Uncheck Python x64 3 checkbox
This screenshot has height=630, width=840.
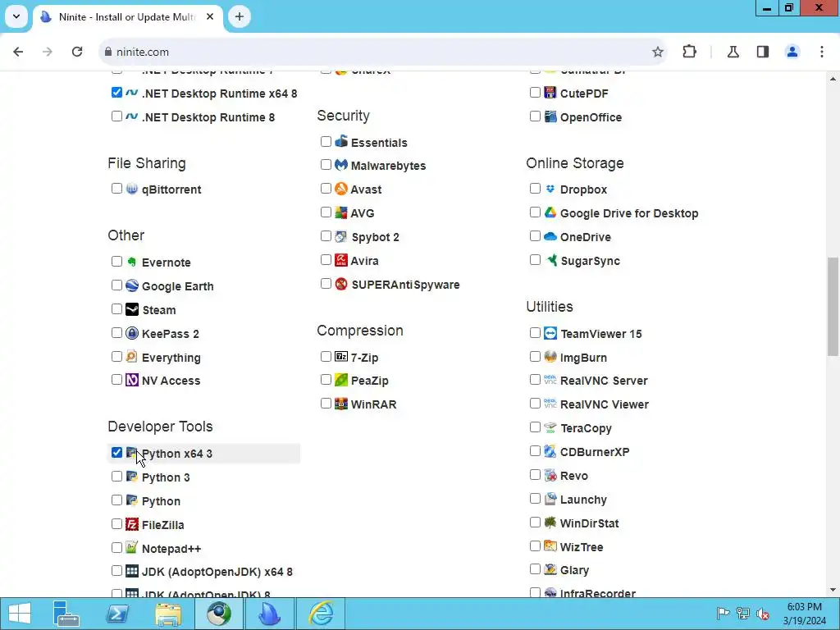pos(116,453)
